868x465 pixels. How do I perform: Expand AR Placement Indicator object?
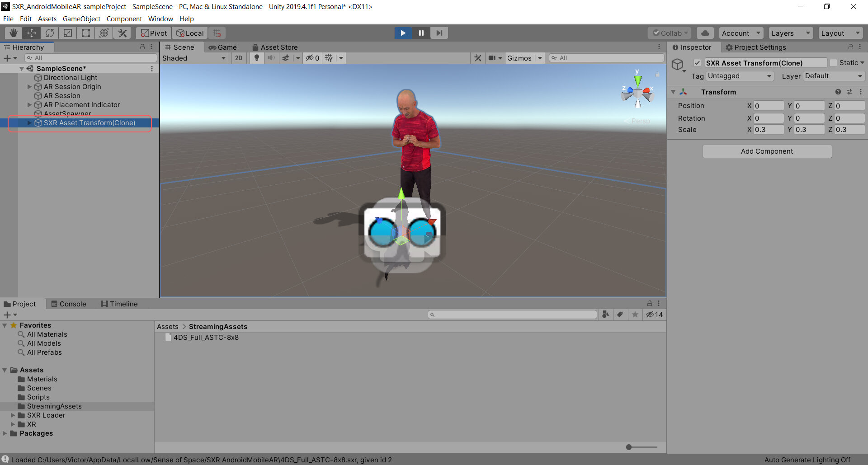click(30, 105)
